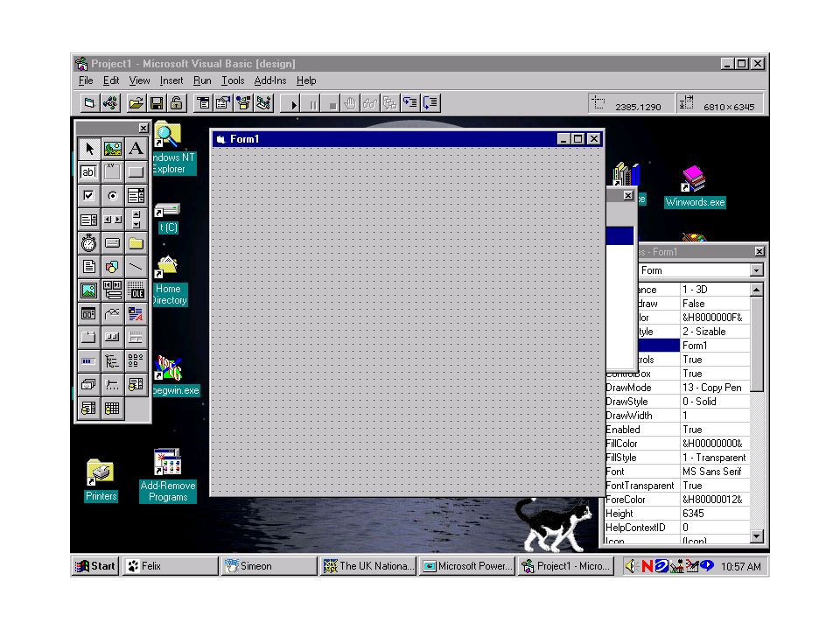Click the Start button on taskbar
Screen dimensions: 840x630
tap(95, 566)
